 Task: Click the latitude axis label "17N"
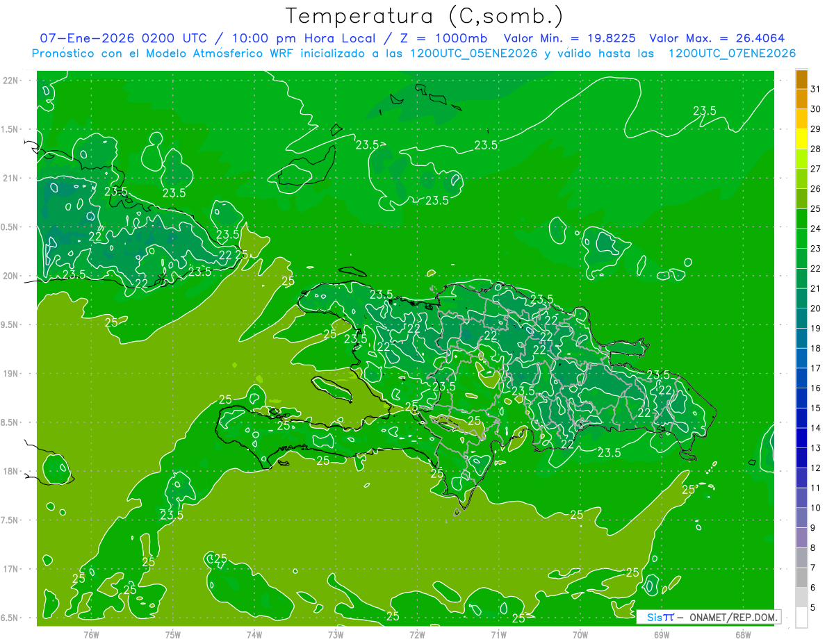10,569
